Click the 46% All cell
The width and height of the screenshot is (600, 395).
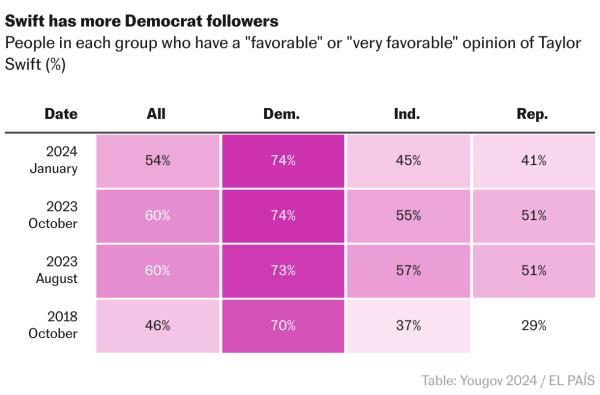coord(158,326)
